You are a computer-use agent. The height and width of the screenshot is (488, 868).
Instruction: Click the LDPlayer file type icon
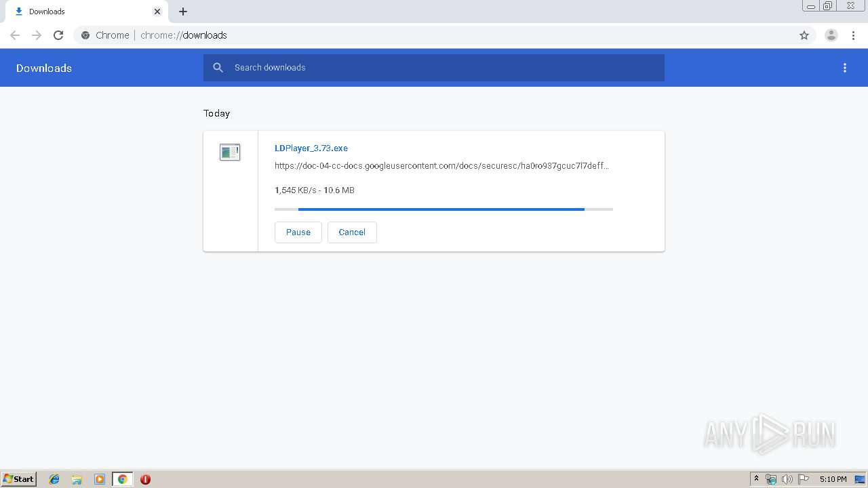[230, 152]
